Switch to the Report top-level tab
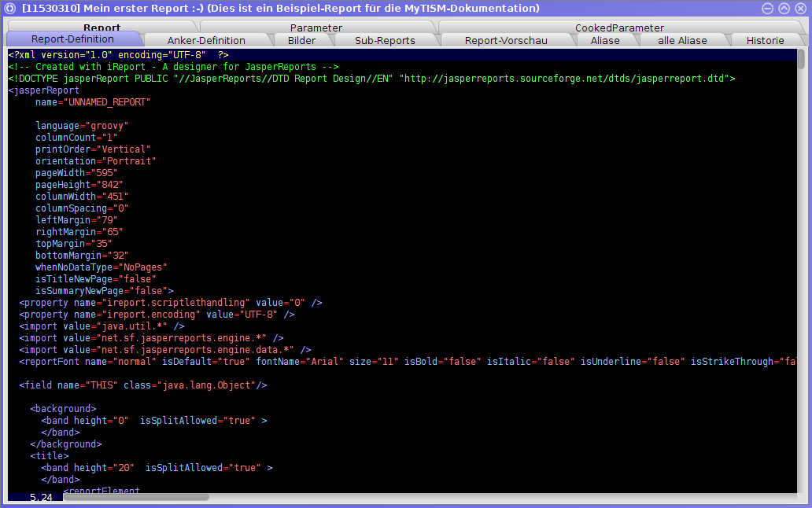The image size is (812, 508). coord(101,28)
